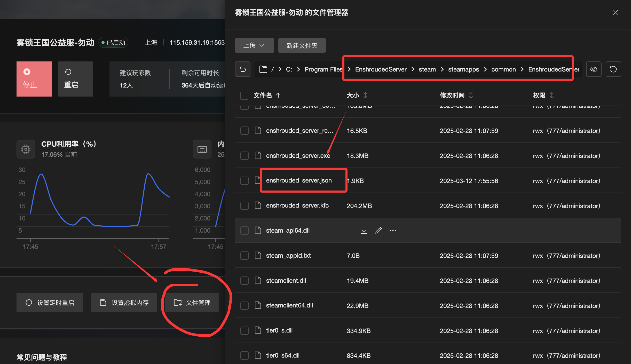Screen dimensions: 631x364
Task: Open the three-dot more menu for steam_api64.dll
Action: click(393, 230)
